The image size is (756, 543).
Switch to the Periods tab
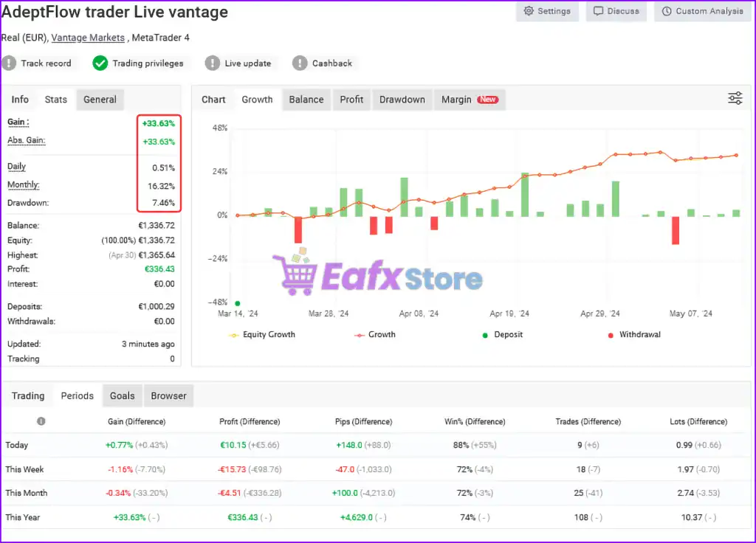click(77, 395)
